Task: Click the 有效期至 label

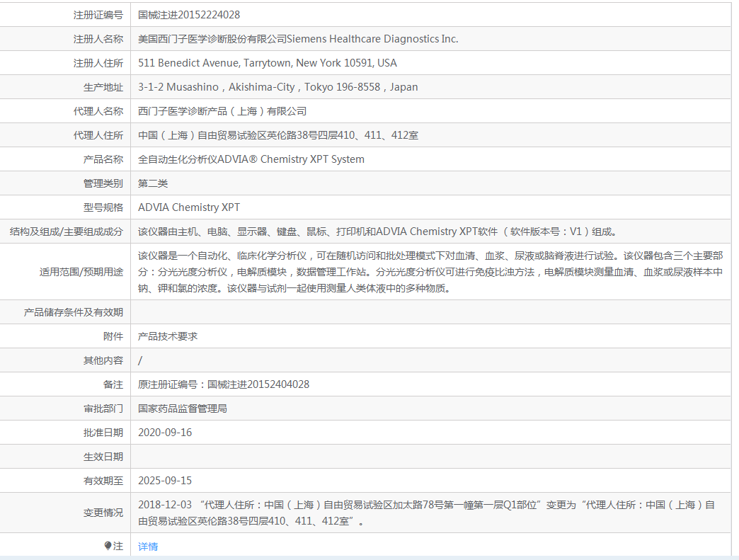Action: (x=103, y=480)
